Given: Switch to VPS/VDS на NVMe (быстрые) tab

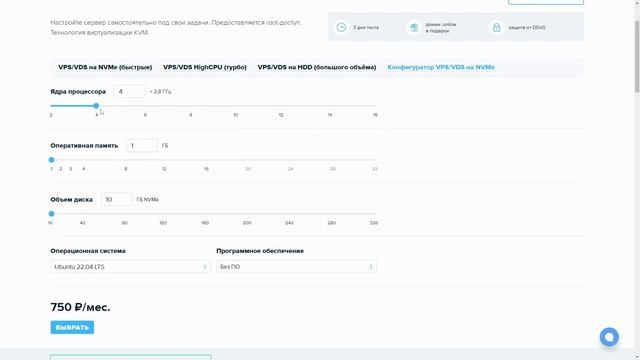Looking at the screenshot, I should click(105, 67).
